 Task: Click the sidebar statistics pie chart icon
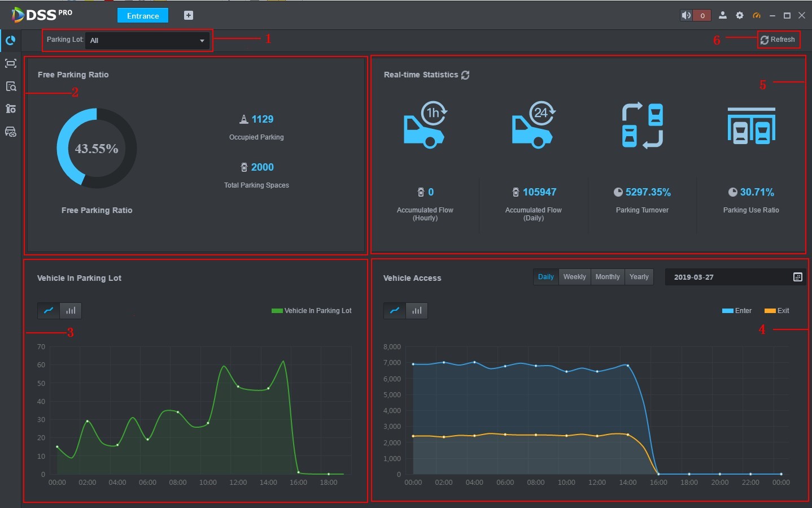pos(10,41)
